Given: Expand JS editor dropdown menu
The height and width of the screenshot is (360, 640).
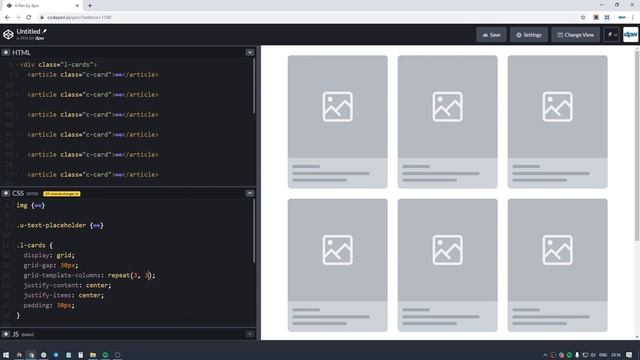Looking at the screenshot, I should 250,334.
